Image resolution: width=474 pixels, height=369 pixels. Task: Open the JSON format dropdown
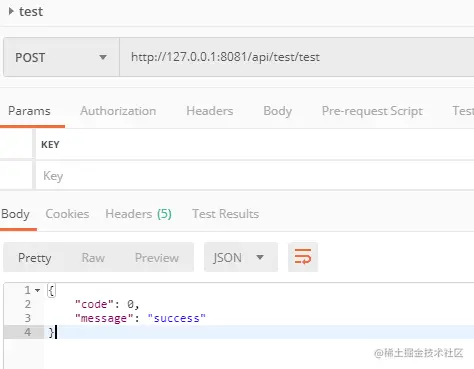click(x=241, y=257)
